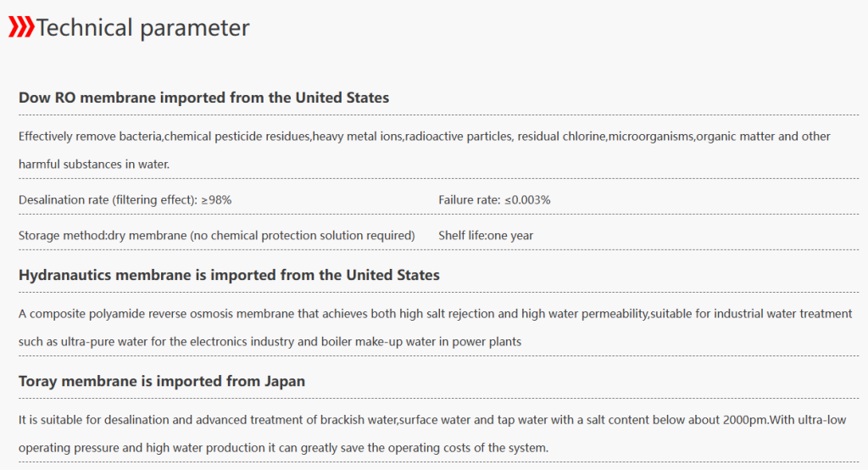The height and width of the screenshot is (470, 868).
Task: Click Shelf life:one year text
Action: point(486,236)
